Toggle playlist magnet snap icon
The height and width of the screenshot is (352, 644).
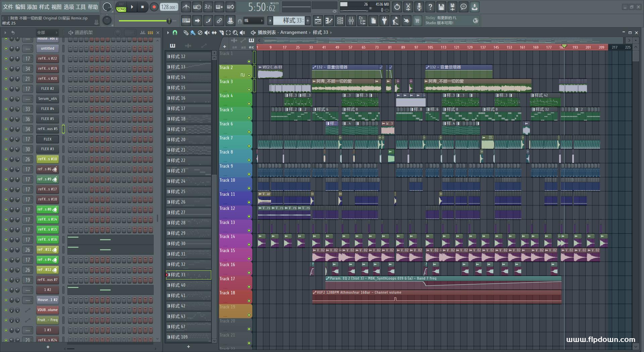pos(175,33)
